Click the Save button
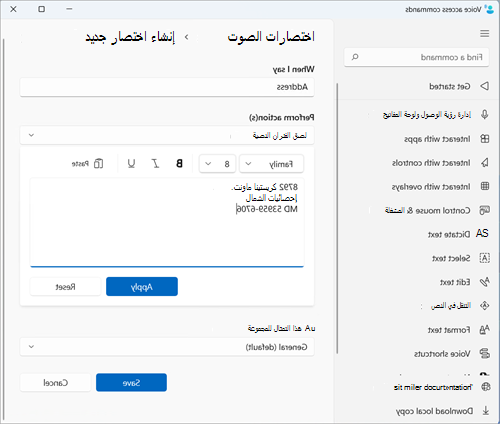 click(131, 382)
